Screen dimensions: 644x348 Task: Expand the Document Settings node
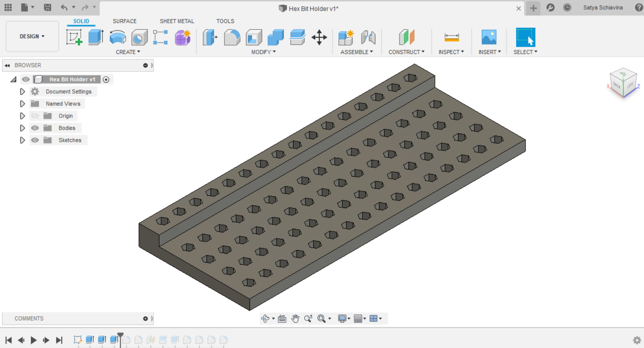point(22,91)
